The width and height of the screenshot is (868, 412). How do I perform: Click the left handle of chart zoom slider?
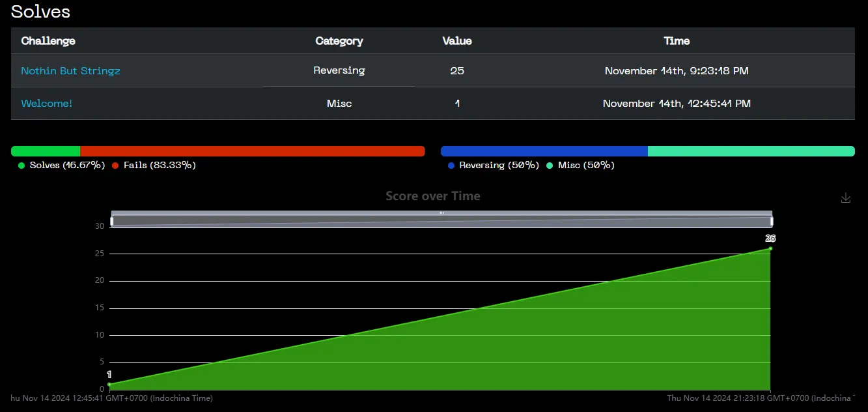pyautogui.click(x=111, y=221)
